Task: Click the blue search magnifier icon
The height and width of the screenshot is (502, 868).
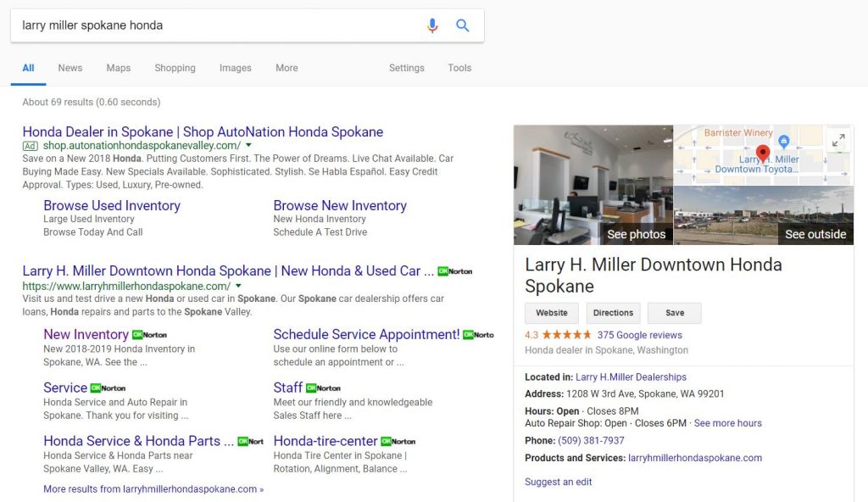Action: click(x=462, y=25)
